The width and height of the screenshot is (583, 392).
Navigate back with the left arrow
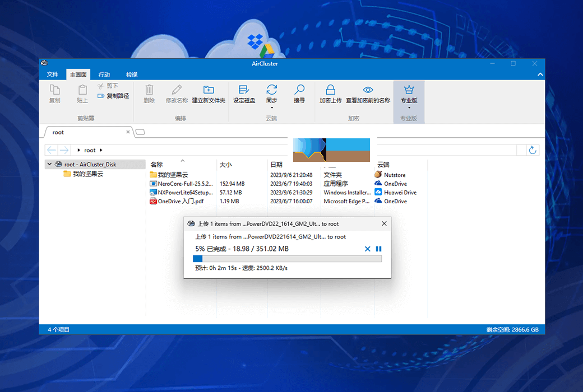pyautogui.click(x=52, y=150)
